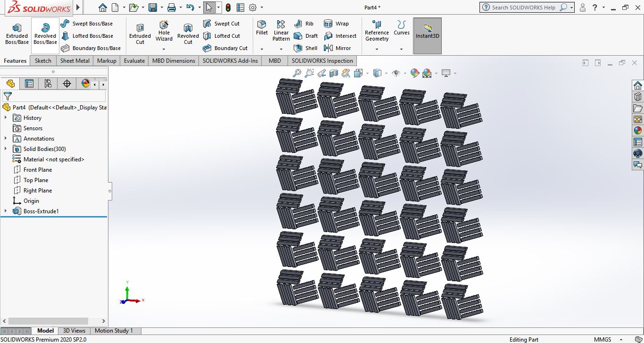Open the Motion Study 1 tab
Image resolution: width=644 pixels, height=343 pixels.
pyautogui.click(x=114, y=331)
